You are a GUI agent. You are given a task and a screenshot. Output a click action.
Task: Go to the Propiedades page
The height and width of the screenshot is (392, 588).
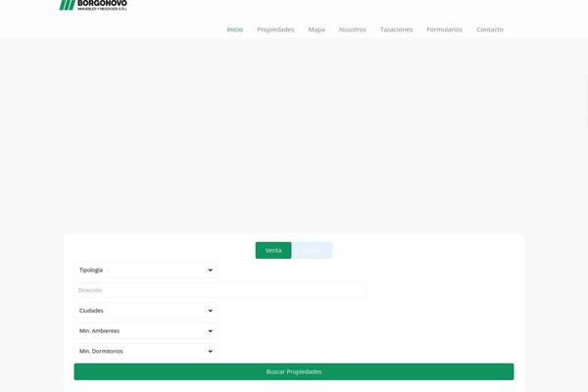(275, 29)
